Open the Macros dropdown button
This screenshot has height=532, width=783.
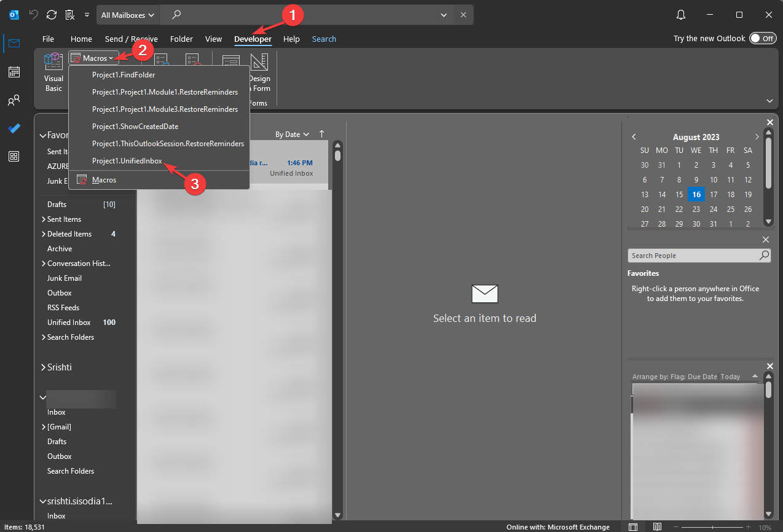(93, 58)
